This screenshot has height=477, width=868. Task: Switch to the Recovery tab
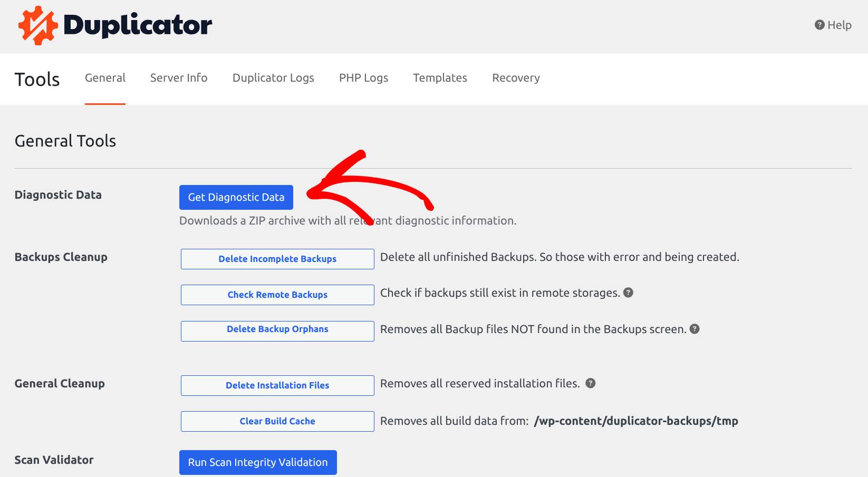[x=515, y=77]
